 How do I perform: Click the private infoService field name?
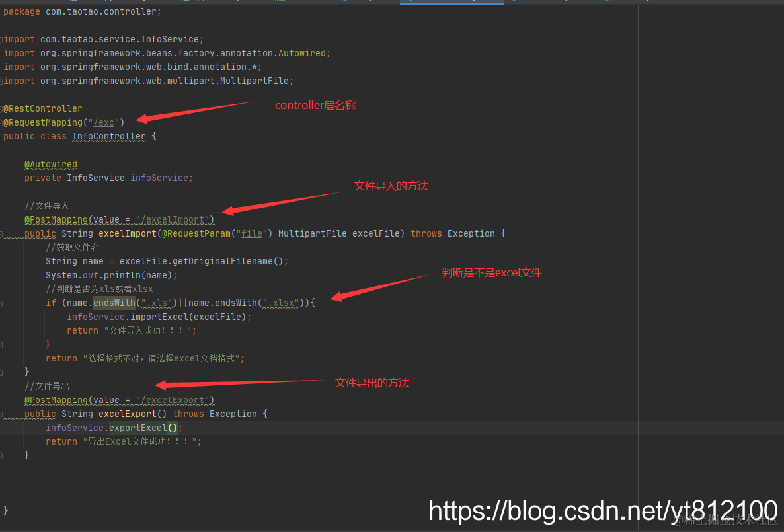(159, 178)
